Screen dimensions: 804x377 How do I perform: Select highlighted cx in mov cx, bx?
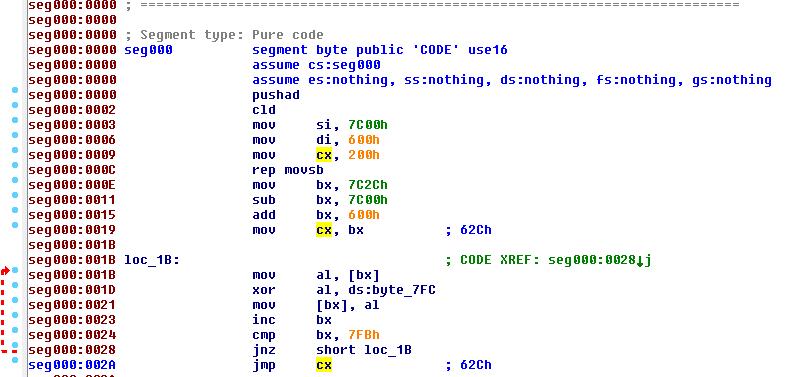pos(324,230)
